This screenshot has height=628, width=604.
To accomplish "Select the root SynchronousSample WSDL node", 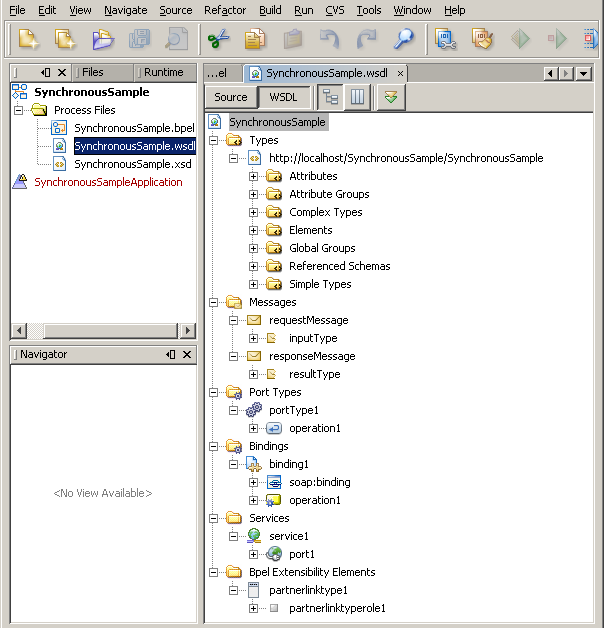I will pos(277,122).
